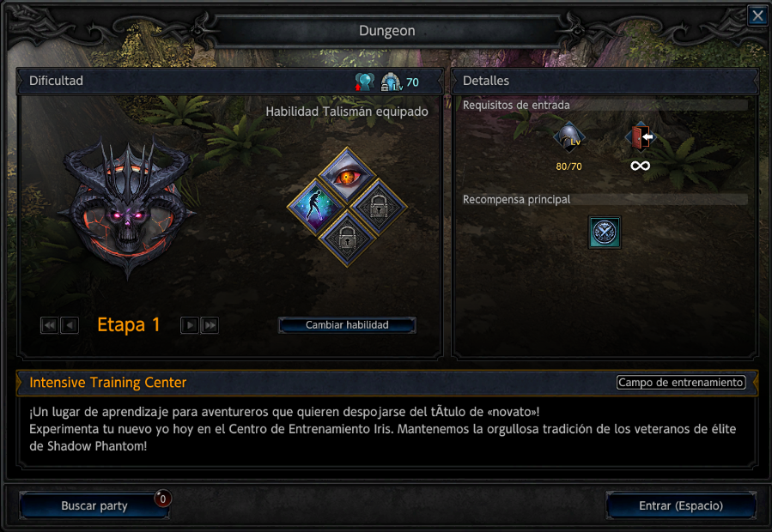Click the main reward crossed-swords icon
The image size is (772, 532).
click(605, 232)
